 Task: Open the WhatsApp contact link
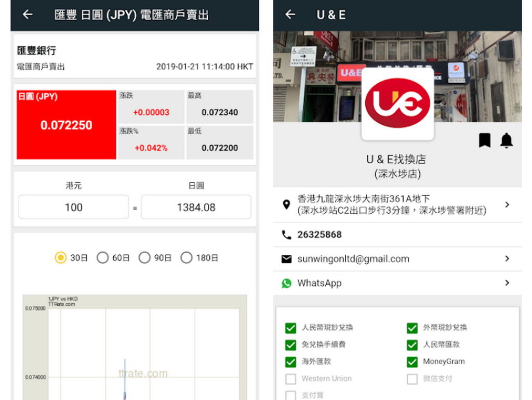coord(320,283)
